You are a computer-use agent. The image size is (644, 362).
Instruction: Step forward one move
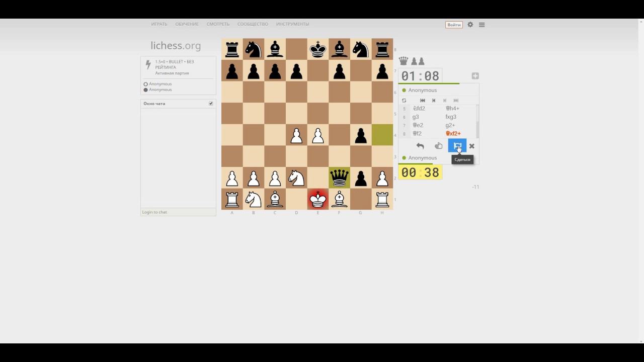click(445, 101)
